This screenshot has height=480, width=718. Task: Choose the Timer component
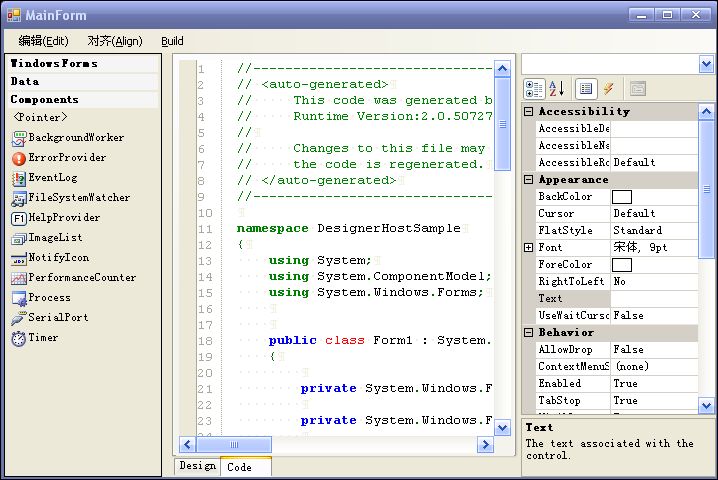click(43, 337)
